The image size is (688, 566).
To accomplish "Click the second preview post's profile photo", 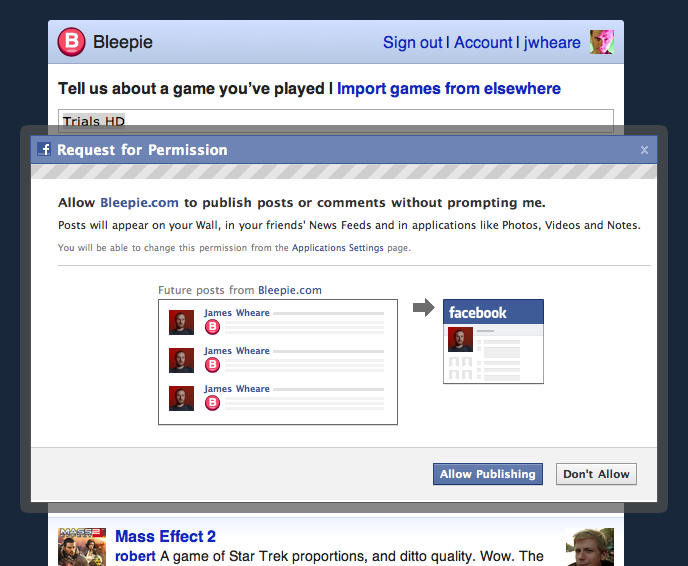I will click(x=181, y=360).
